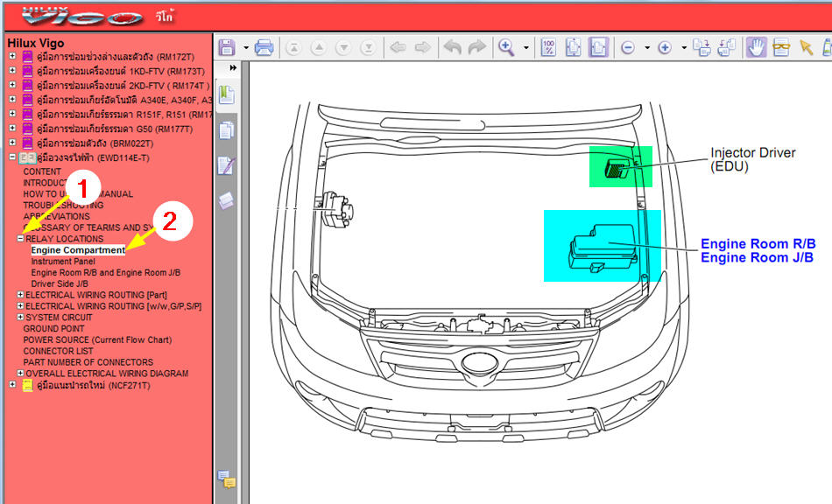Image resolution: width=832 pixels, height=504 pixels.
Task: Go to previous page button
Action: [319, 48]
